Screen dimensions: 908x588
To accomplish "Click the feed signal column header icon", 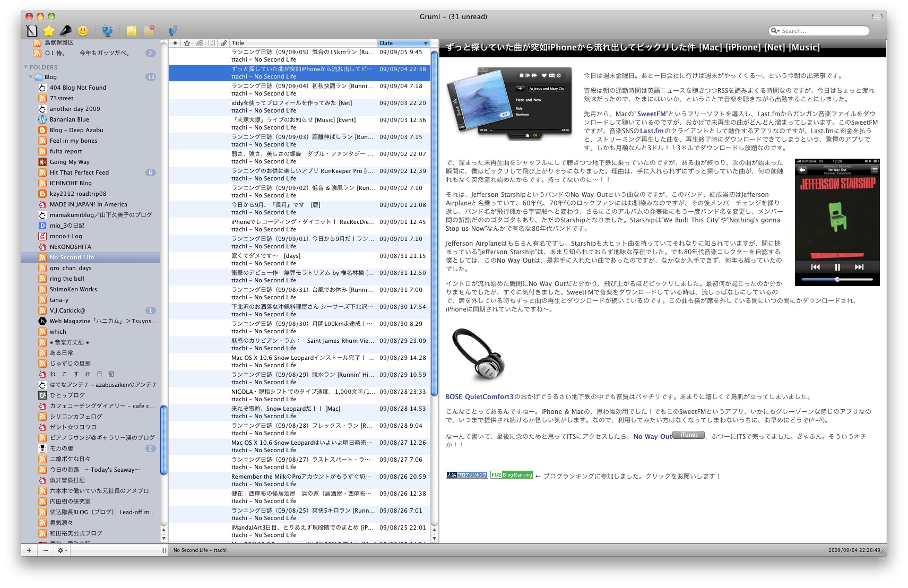I will (199, 43).
